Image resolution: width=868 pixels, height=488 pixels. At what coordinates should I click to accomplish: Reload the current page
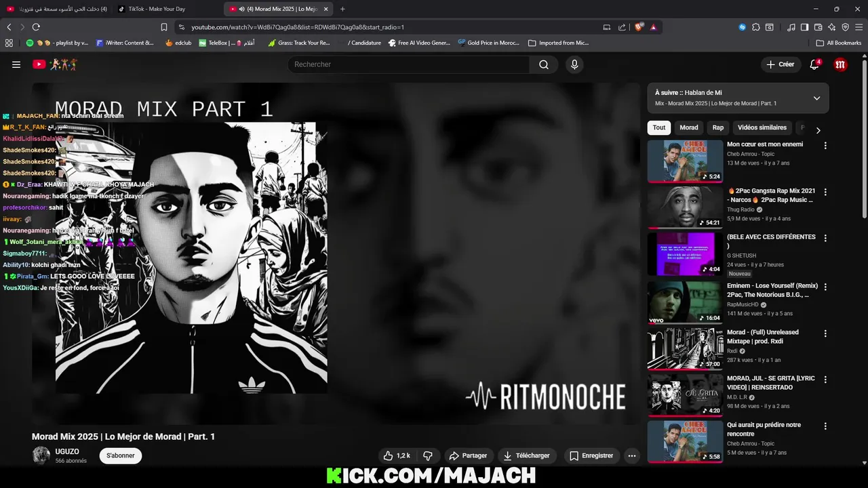pyautogui.click(x=36, y=27)
